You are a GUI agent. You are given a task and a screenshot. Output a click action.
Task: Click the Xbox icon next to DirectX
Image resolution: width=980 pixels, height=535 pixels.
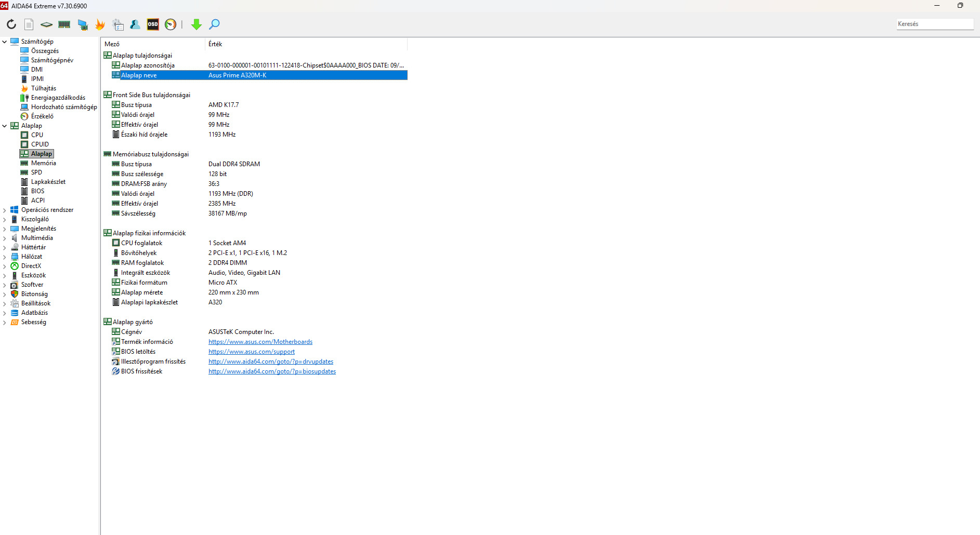pyautogui.click(x=15, y=266)
